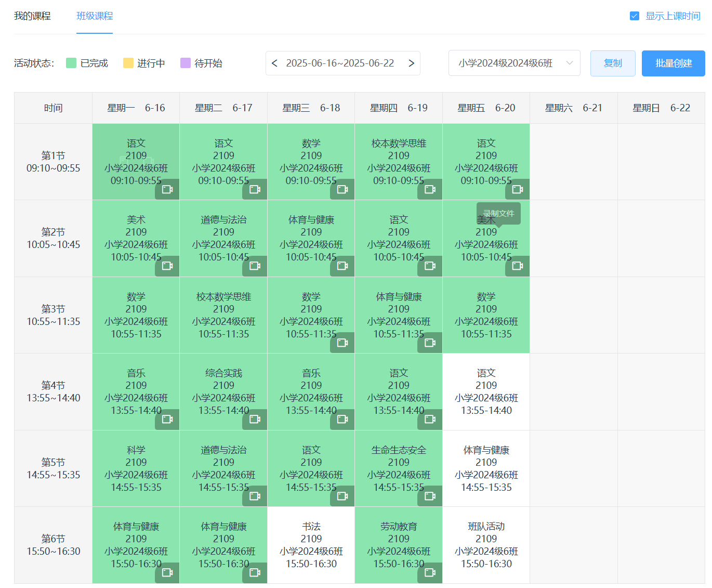The height and width of the screenshot is (588, 712).
Task: Click video icon on Tuesday 综合实践 period 4
Action: tap(255, 419)
